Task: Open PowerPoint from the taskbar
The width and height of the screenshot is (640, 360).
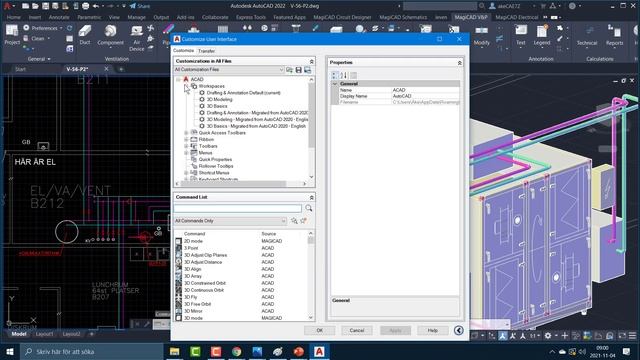Action: click(x=298, y=351)
